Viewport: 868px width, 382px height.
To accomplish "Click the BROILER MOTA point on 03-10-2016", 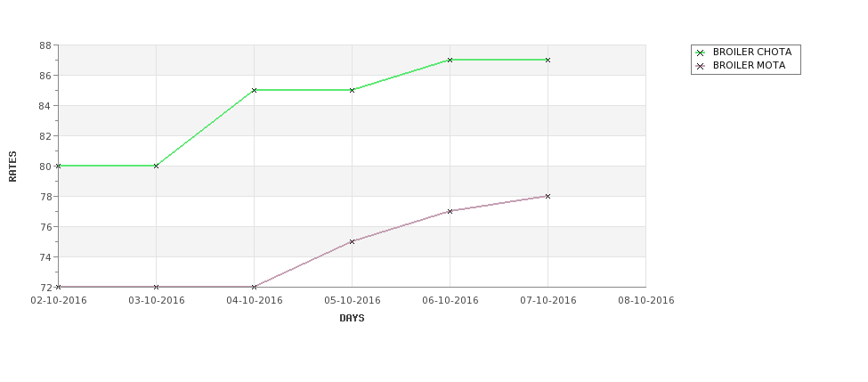I will pyautogui.click(x=156, y=287).
